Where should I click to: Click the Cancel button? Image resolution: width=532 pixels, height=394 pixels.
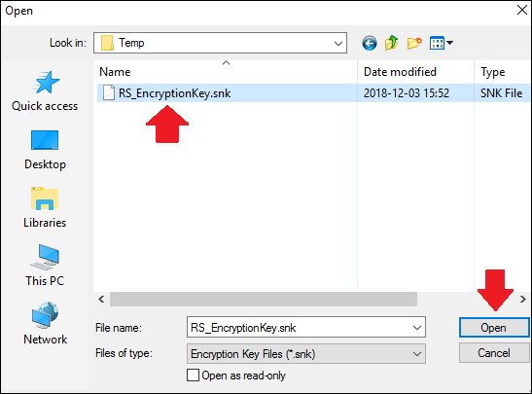(x=494, y=353)
